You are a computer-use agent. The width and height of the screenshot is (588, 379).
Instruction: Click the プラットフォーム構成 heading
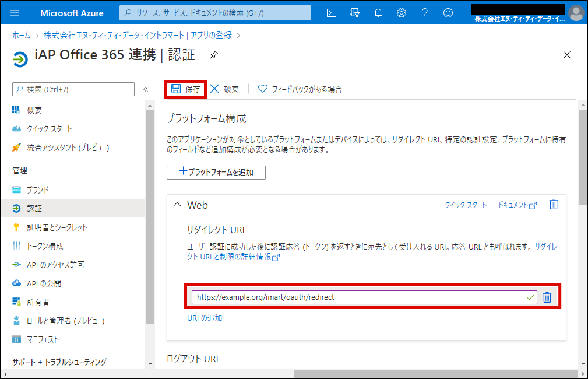point(206,118)
